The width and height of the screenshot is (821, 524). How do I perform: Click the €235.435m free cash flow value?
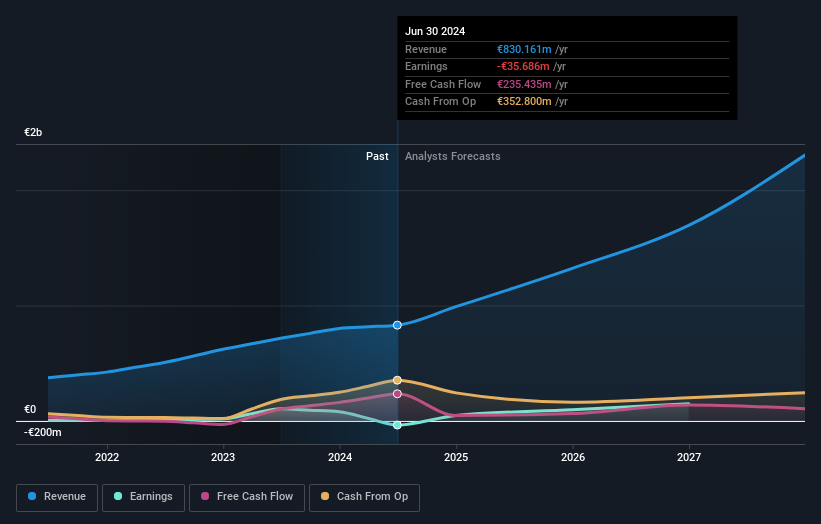click(x=524, y=84)
